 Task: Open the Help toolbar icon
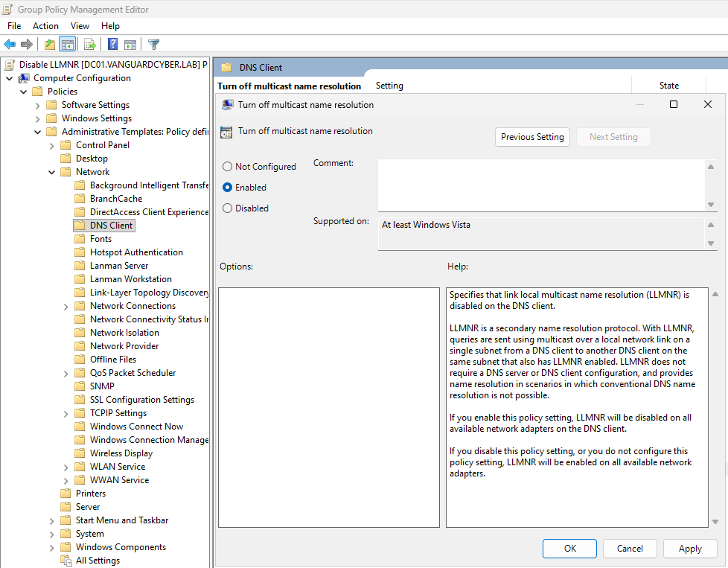113,44
